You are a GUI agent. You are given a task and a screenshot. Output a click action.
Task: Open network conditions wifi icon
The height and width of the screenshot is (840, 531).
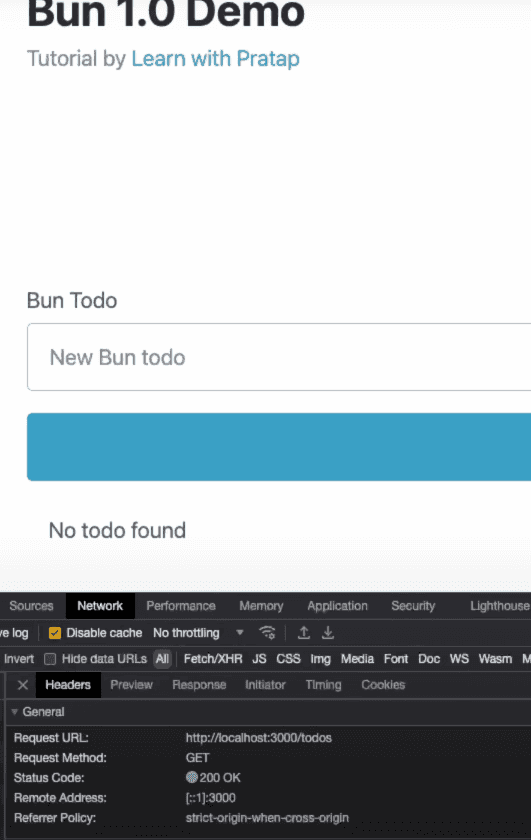[267, 633]
